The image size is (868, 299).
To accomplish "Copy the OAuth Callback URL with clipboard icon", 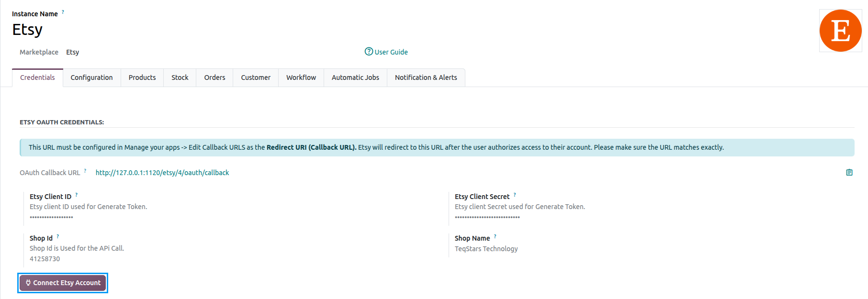I will [849, 172].
